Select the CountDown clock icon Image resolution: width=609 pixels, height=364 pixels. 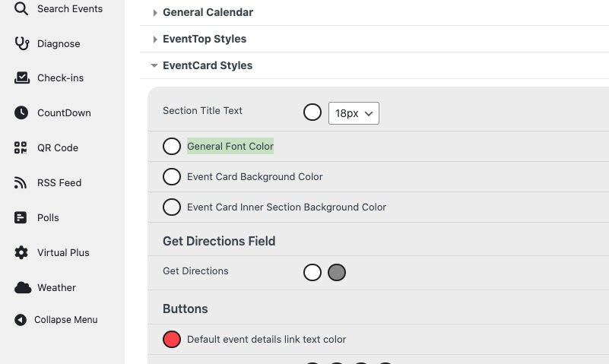coord(21,113)
